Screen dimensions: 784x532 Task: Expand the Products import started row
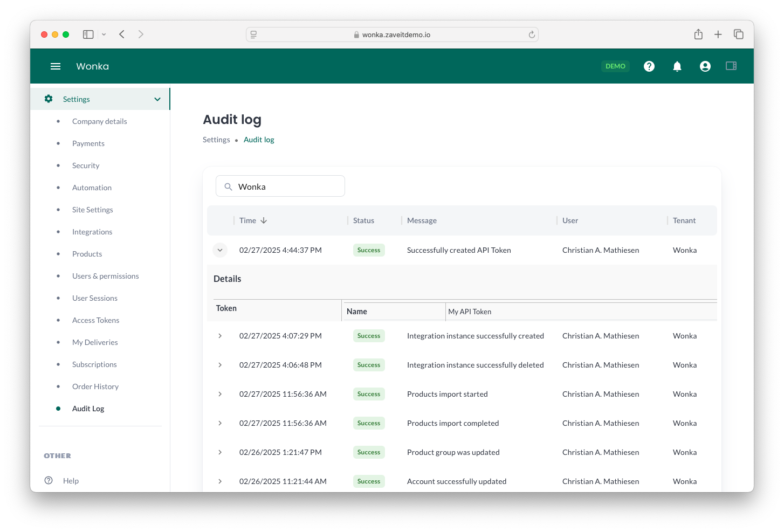pyautogui.click(x=220, y=394)
